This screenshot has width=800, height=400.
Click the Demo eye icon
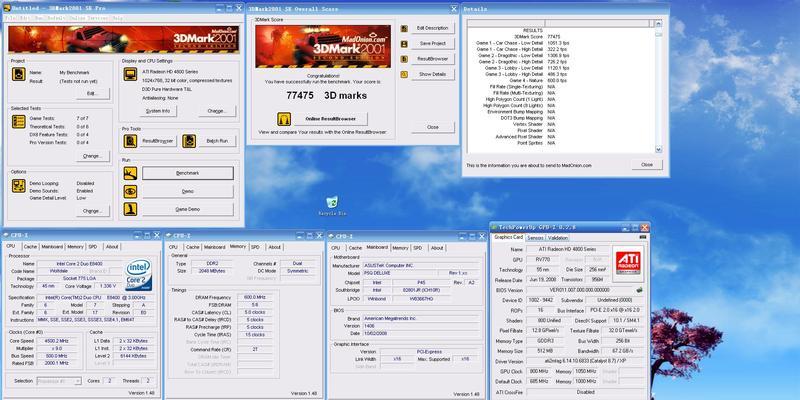pyautogui.click(x=130, y=191)
